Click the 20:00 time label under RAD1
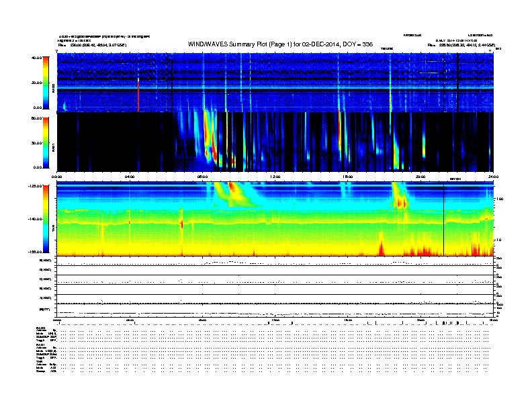 coord(420,177)
